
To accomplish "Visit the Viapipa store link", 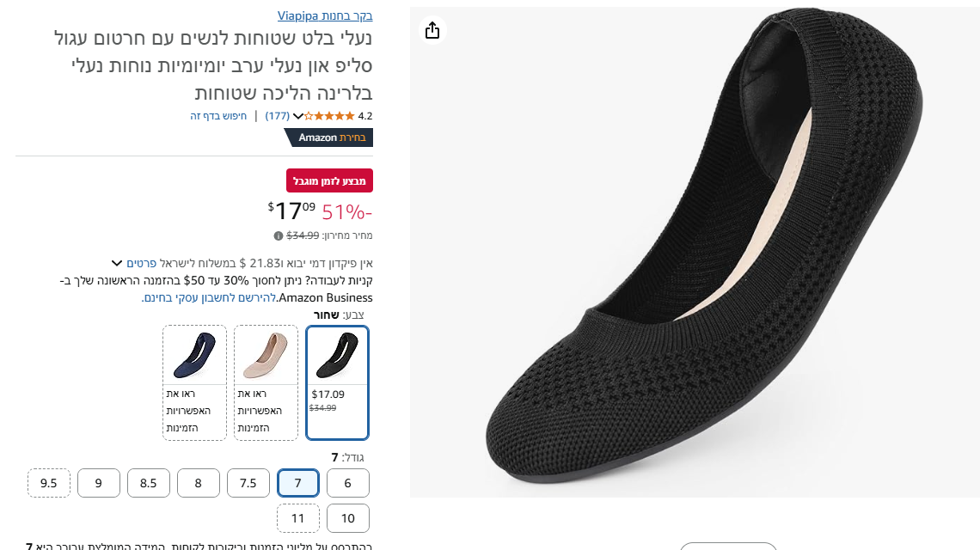I will (325, 15).
